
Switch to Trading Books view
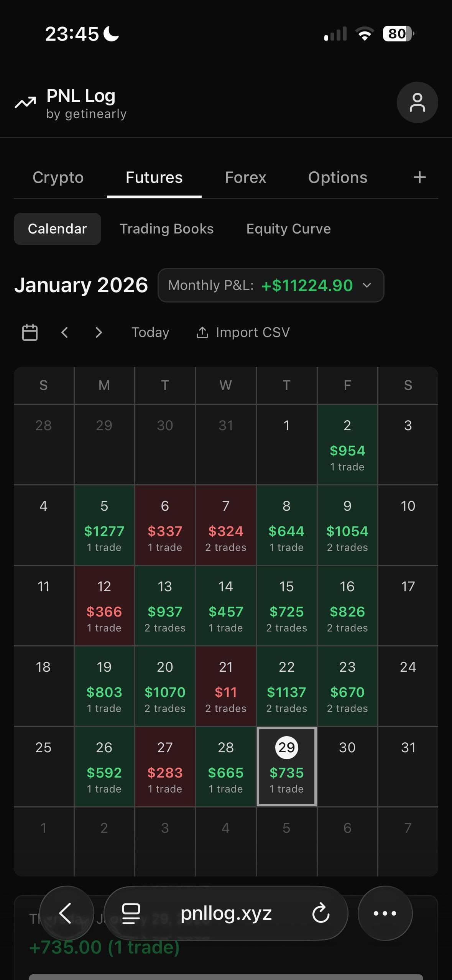[166, 229]
